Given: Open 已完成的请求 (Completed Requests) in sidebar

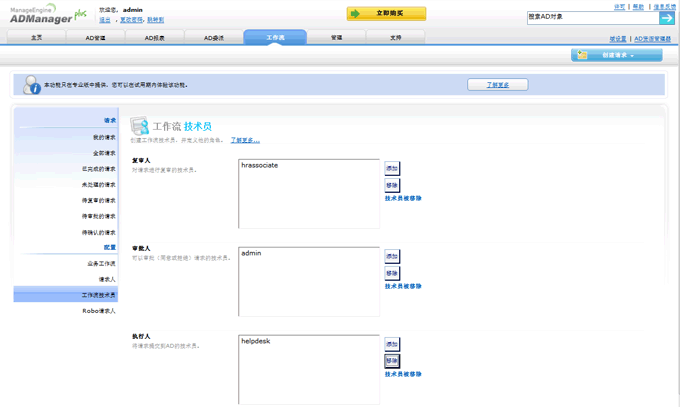Looking at the screenshot, I should pos(99,169).
